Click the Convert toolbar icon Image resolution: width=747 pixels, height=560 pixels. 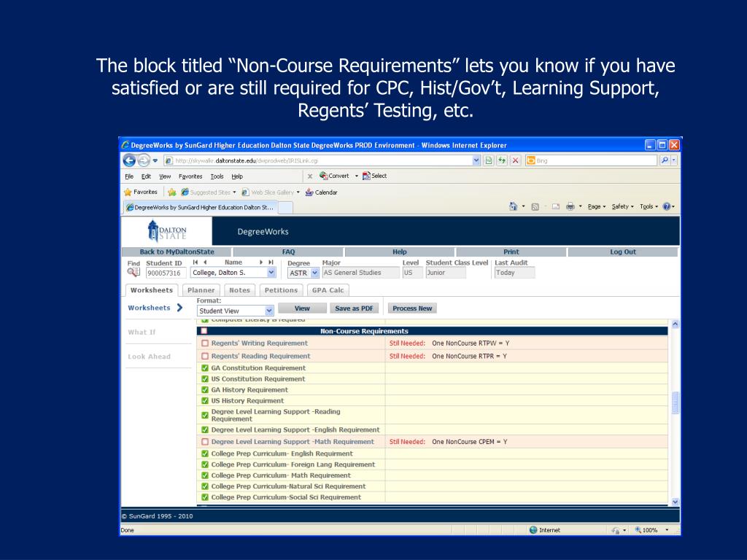(x=324, y=176)
